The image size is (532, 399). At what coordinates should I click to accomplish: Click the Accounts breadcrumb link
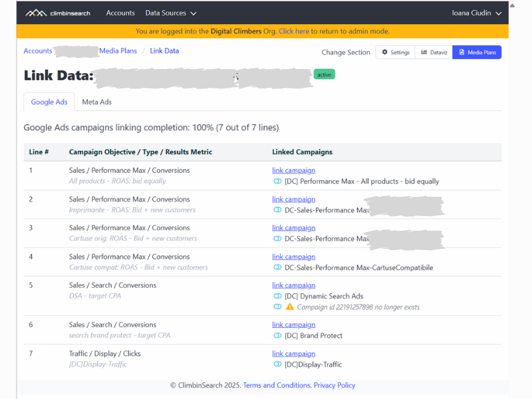(x=38, y=51)
